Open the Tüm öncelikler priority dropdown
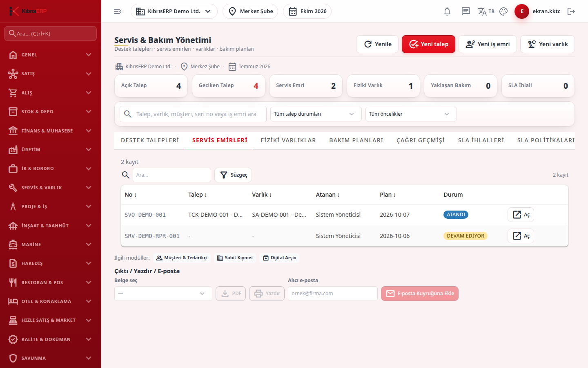The height and width of the screenshot is (368, 588). [411, 114]
